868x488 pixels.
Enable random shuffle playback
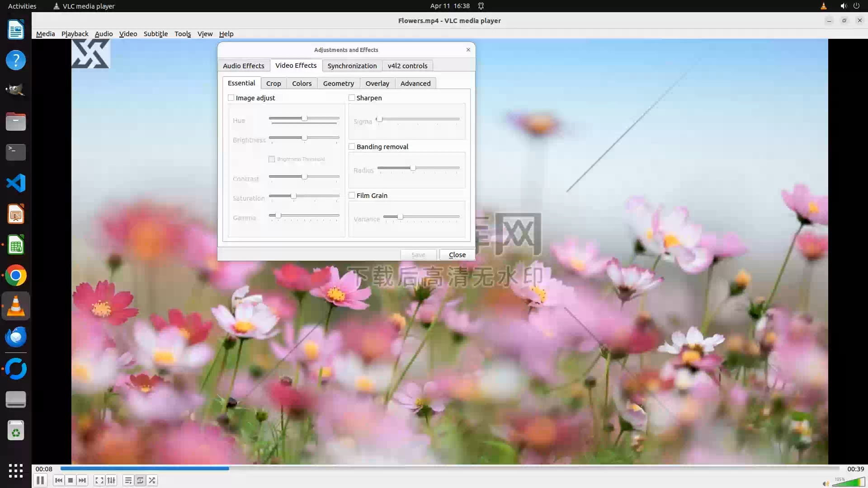(x=152, y=480)
